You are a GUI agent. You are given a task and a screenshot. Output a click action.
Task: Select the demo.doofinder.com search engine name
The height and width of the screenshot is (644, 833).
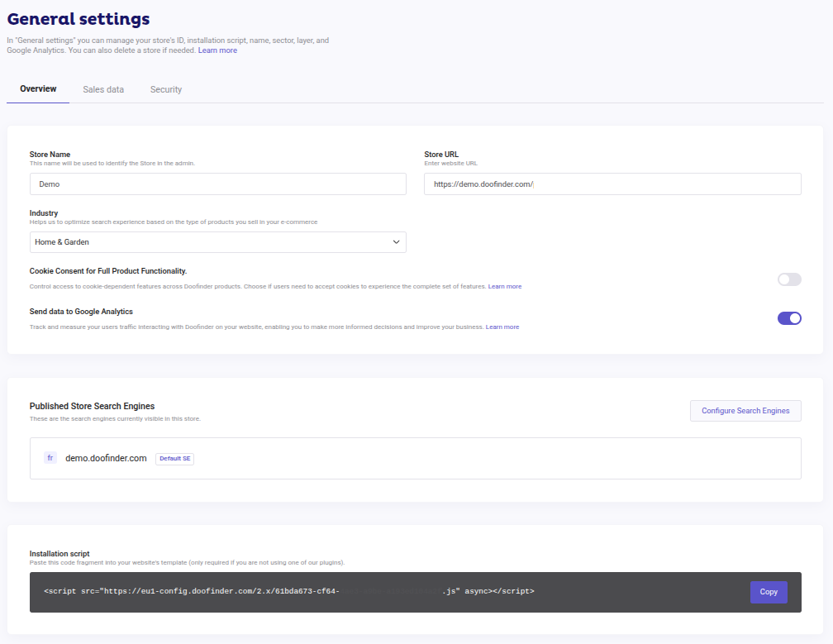click(106, 458)
